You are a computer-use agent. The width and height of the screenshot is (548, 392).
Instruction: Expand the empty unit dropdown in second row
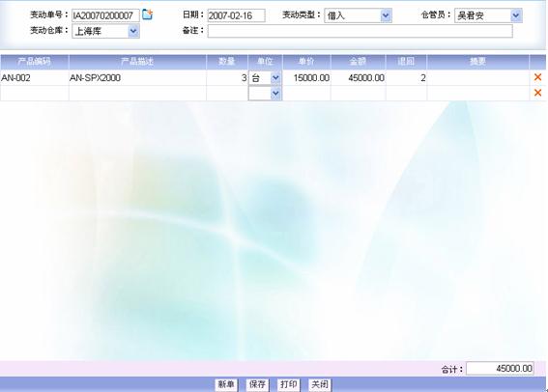265,94
